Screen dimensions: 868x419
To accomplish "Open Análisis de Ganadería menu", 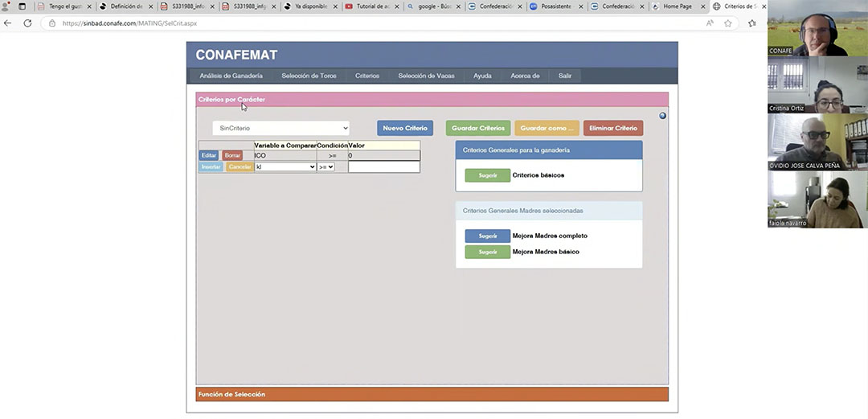I will click(x=231, y=76).
